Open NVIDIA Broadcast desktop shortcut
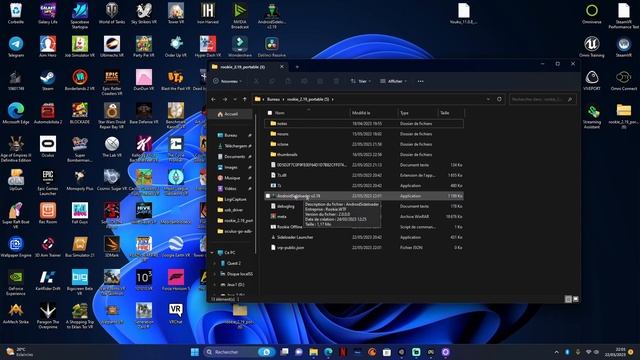 click(x=240, y=16)
